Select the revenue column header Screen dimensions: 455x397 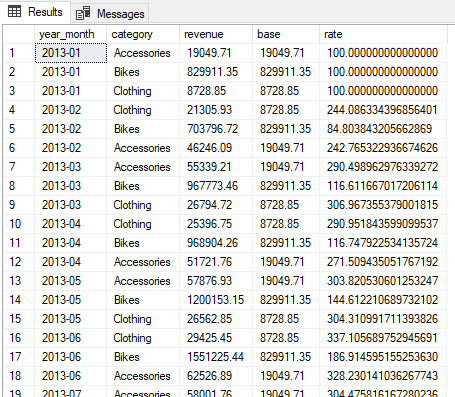click(x=216, y=34)
